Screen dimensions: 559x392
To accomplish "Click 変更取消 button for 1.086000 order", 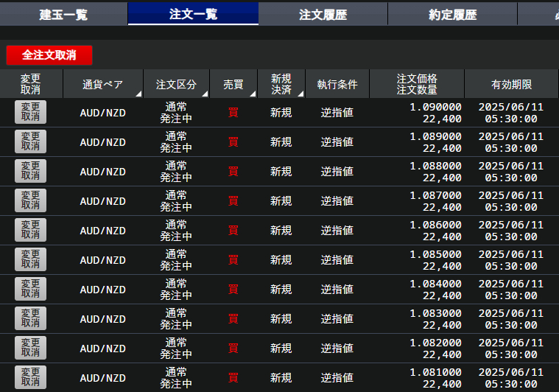I will 30,230.
